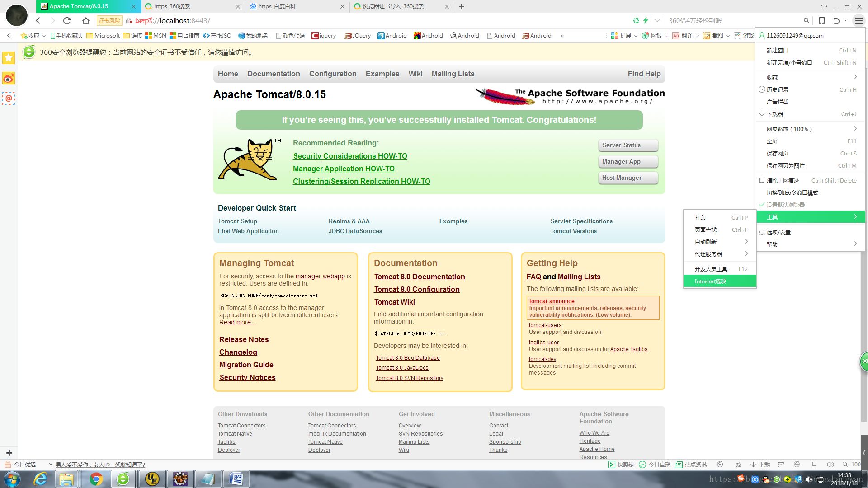Screen dimensions: 868x488
Task: Click the undo restore-tab toolbar icon
Action: (836, 21)
